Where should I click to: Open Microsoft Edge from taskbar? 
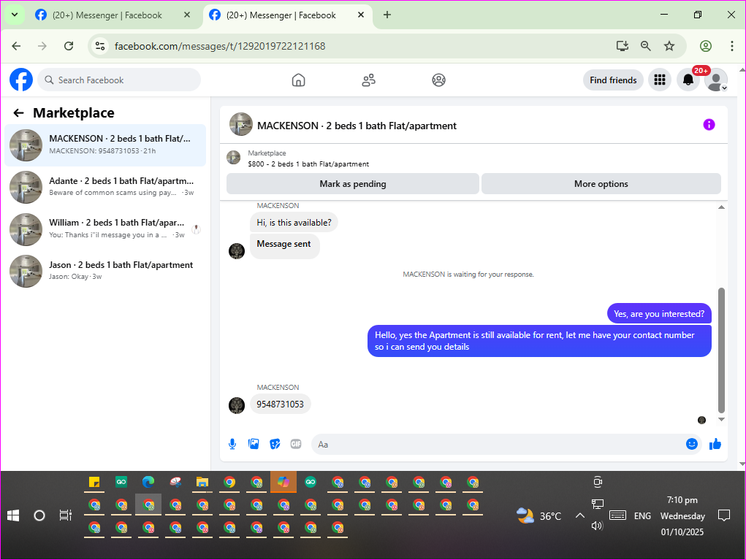148,483
